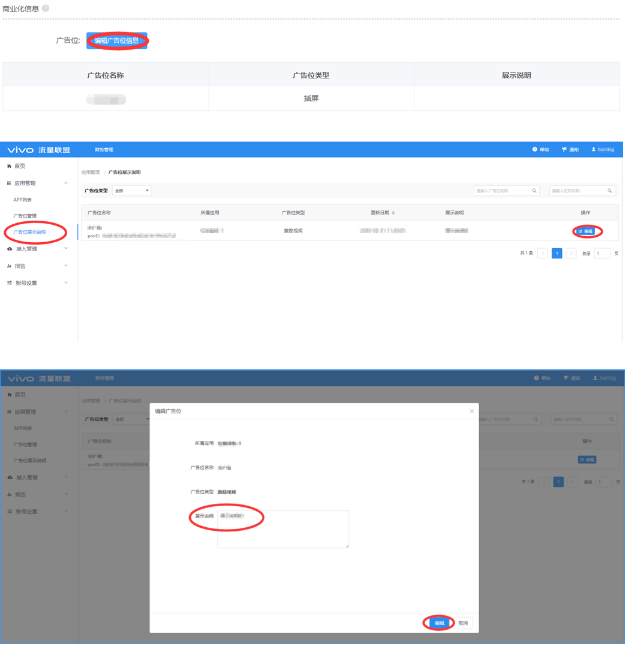626x645 pixels.
Task: Close the 编辑广告位 dialog with X
Action: (x=471, y=411)
